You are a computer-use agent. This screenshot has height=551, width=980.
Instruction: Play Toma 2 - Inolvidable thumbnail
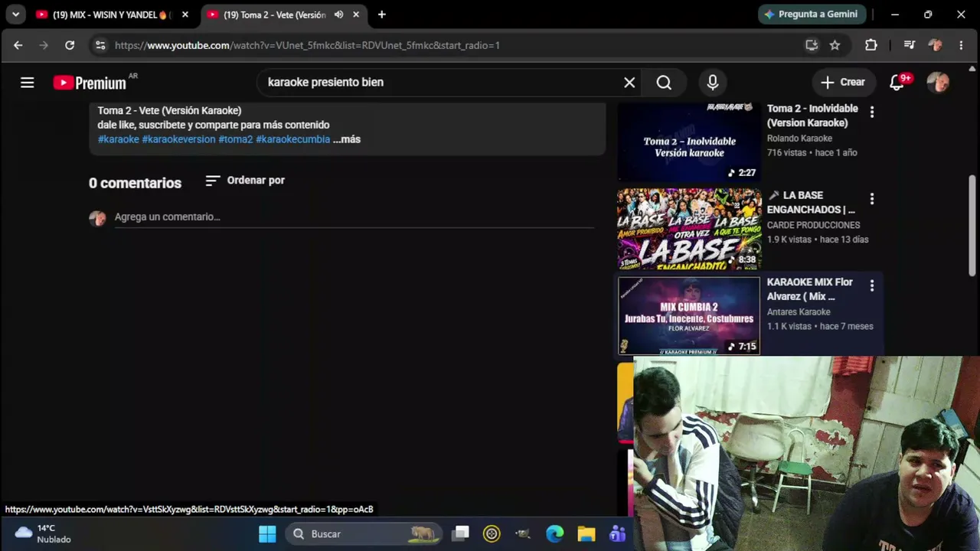689,142
